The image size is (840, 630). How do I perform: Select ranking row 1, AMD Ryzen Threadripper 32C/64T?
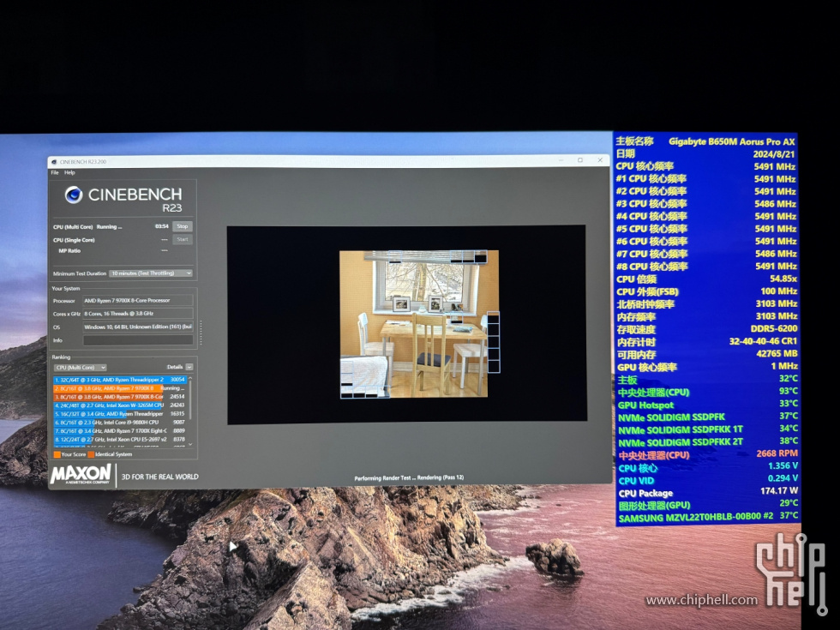[119, 380]
